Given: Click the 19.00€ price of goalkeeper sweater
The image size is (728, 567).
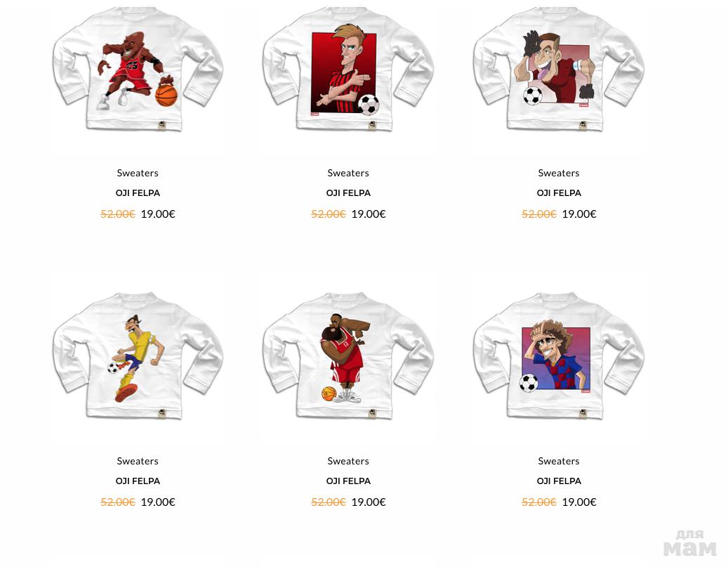Looking at the screenshot, I should [x=579, y=214].
